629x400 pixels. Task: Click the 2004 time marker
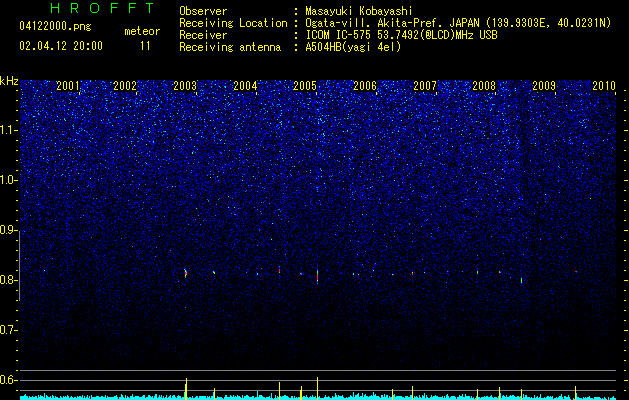click(x=245, y=85)
